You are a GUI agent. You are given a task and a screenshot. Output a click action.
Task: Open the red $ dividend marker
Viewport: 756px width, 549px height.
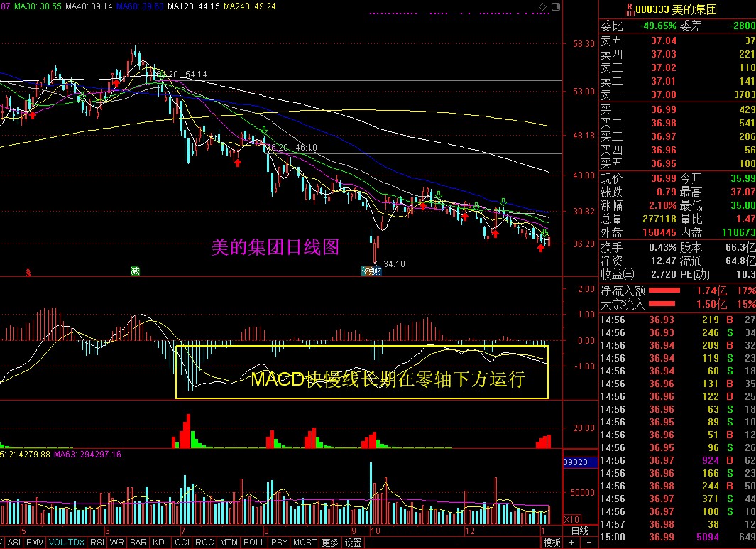pyautogui.click(x=28, y=273)
